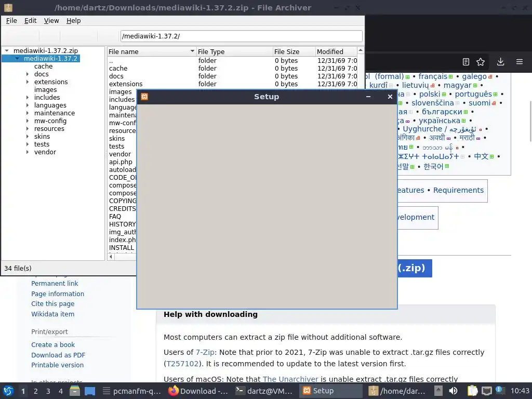Viewport: 532px width, 399px height.
Task: Expand the vendor folder in tree
Action: pos(28,152)
